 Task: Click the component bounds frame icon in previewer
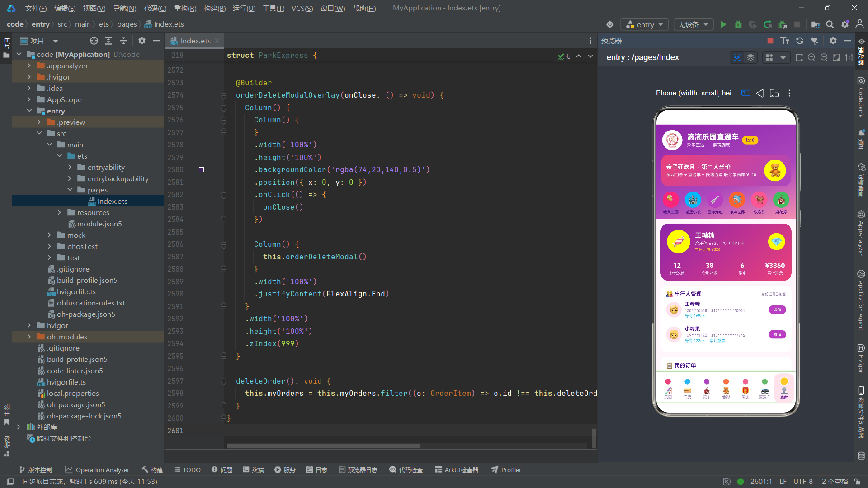[x=799, y=57]
